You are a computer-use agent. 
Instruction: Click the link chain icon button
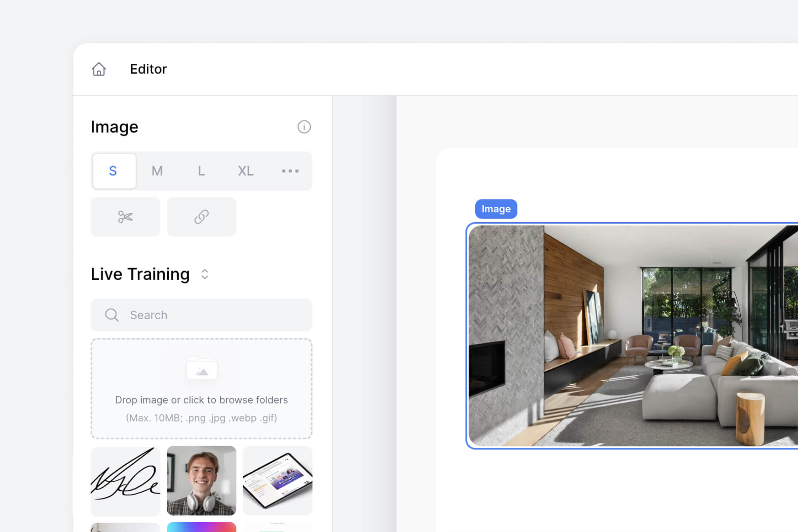[201, 217]
